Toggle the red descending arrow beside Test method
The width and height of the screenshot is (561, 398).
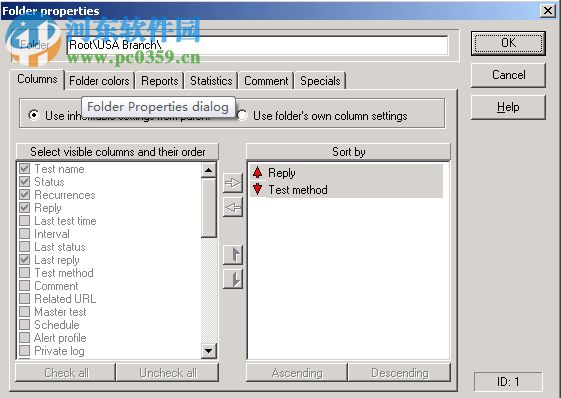(x=257, y=189)
